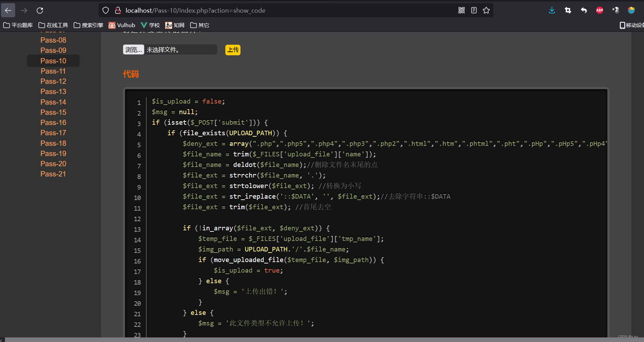Screen dimensions: 644x342
Task: Click the in_array($file_ext, $deny_ext) line
Action: pyautogui.click(x=256, y=228)
